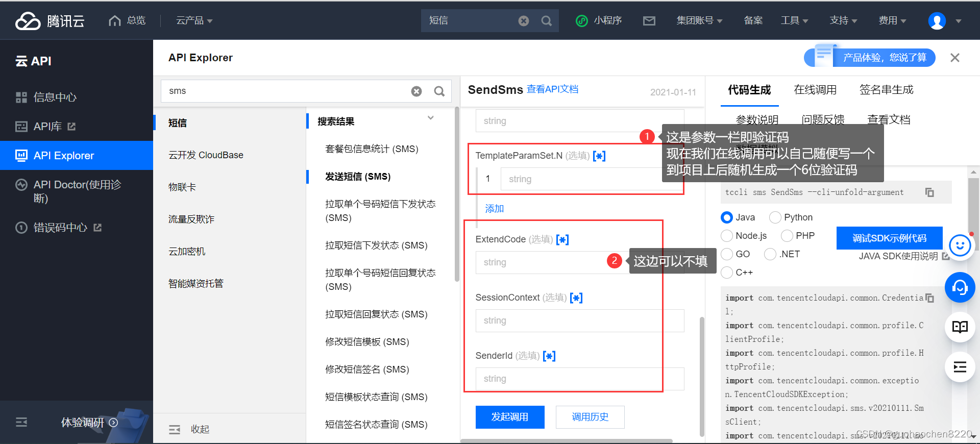The width and height of the screenshot is (980, 444).
Task: Expand 费用 dropdown
Action: pyautogui.click(x=892, y=20)
